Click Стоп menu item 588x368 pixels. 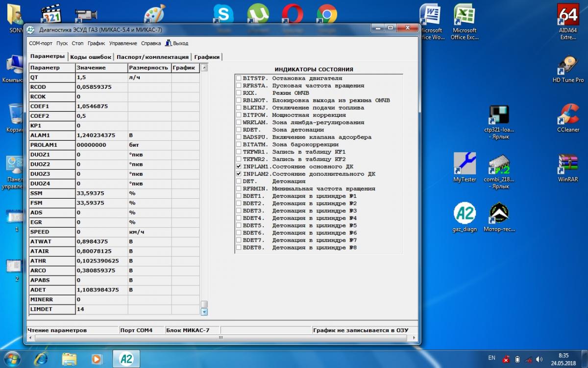tap(77, 43)
